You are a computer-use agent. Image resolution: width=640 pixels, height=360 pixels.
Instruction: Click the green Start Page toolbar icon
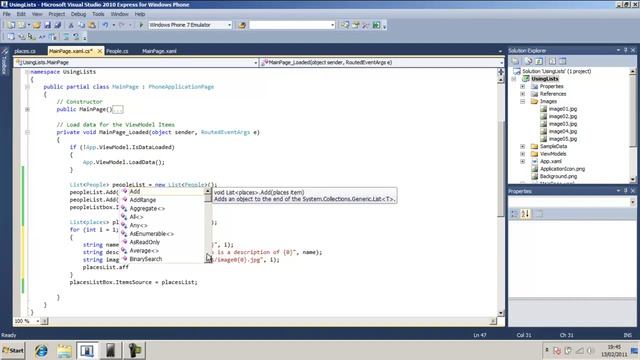[x=376, y=25]
